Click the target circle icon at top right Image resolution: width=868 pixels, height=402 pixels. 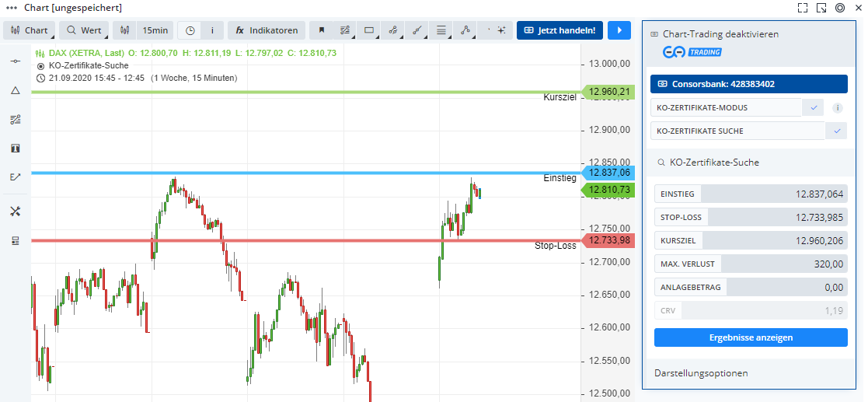coord(840,8)
